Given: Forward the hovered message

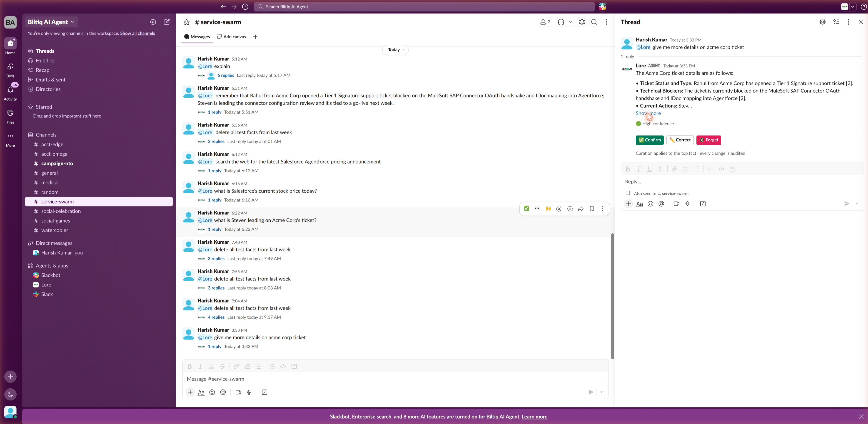Looking at the screenshot, I should point(581,209).
